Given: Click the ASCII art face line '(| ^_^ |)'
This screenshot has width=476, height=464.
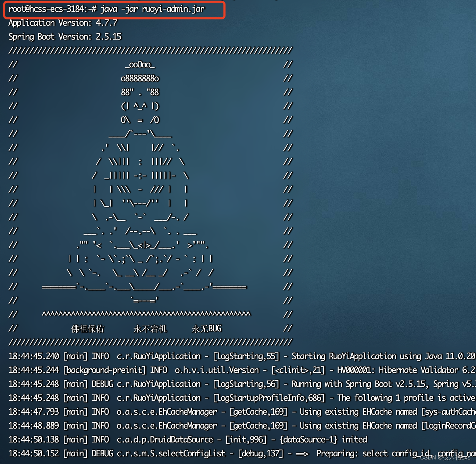Looking at the screenshot, I should pyautogui.click(x=140, y=106).
